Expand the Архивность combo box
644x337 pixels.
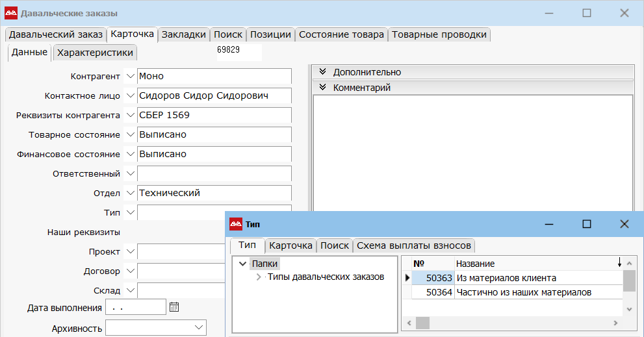(199, 328)
